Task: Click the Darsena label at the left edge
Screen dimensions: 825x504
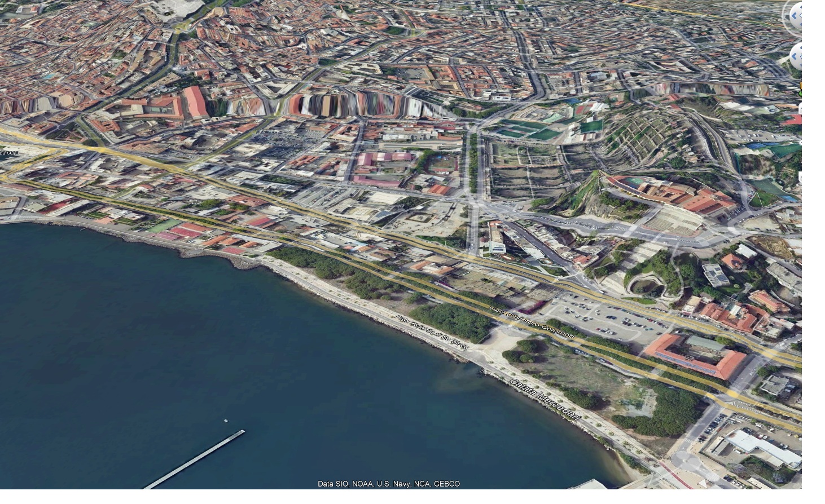Action: click(8, 153)
